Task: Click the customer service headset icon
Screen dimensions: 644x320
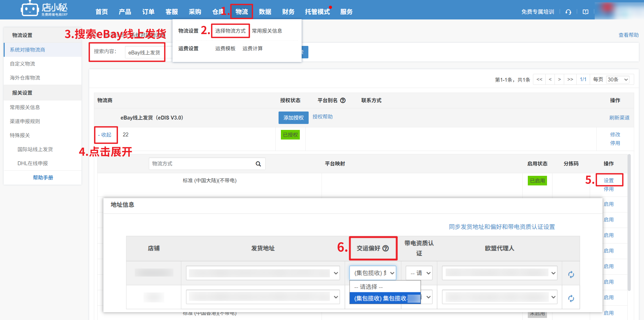Action: point(568,12)
